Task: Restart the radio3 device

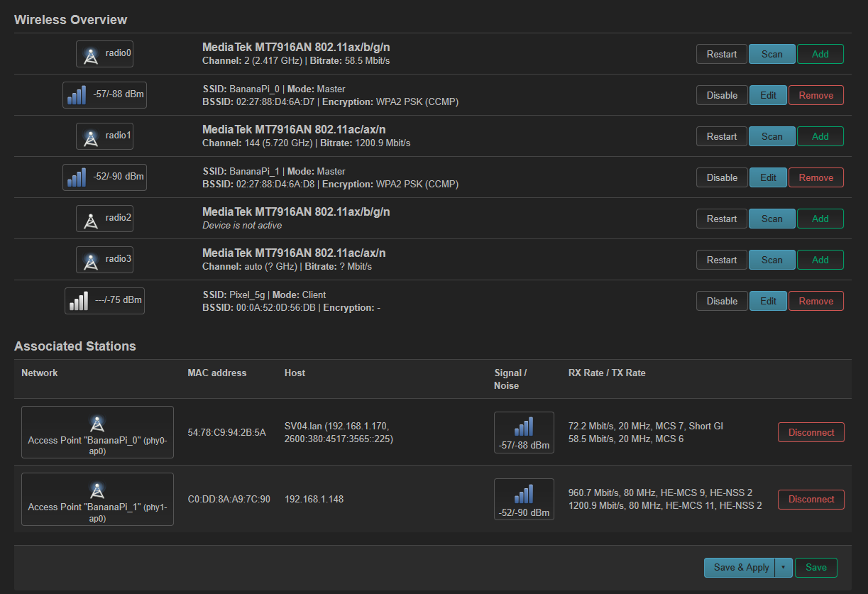Action: [x=722, y=260]
